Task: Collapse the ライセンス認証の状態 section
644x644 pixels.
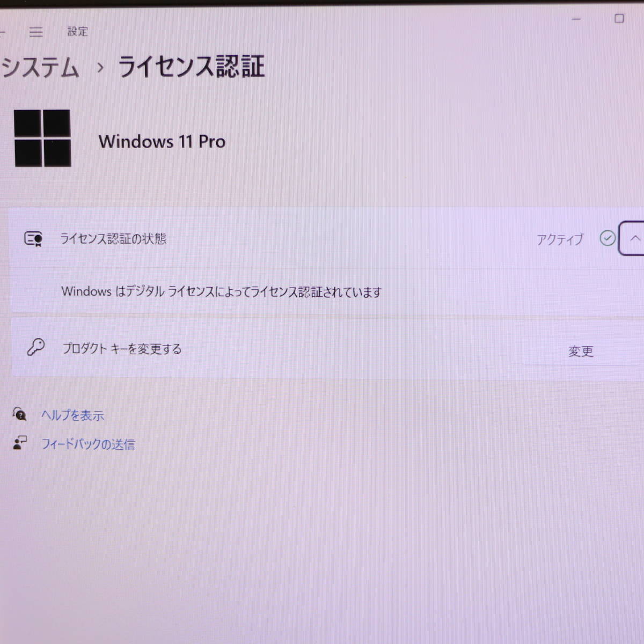Action: tap(633, 238)
